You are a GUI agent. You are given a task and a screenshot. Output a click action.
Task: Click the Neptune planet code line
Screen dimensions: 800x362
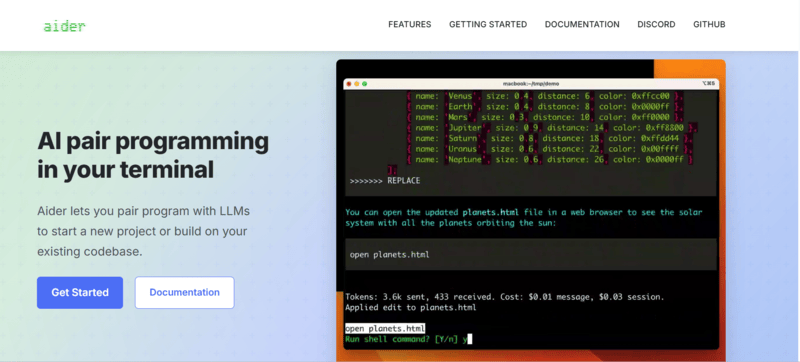(x=550, y=160)
